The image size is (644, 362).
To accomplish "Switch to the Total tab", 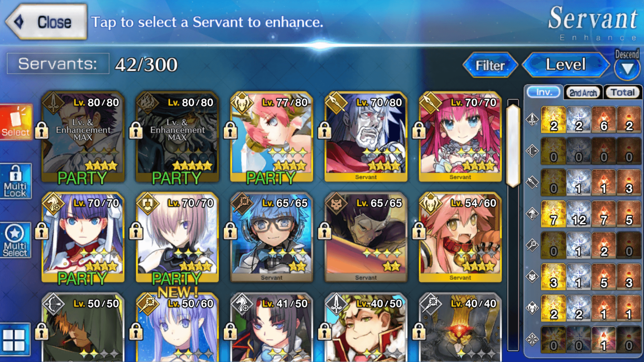I will (x=623, y=93).
